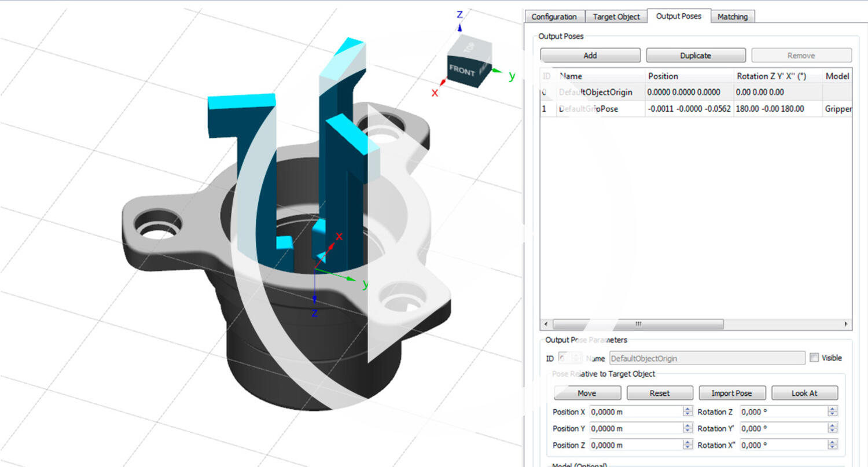Viewport: 868px width, 467px height.
Task: Click the Position X stepper arrows
Action: coord(687,412)
